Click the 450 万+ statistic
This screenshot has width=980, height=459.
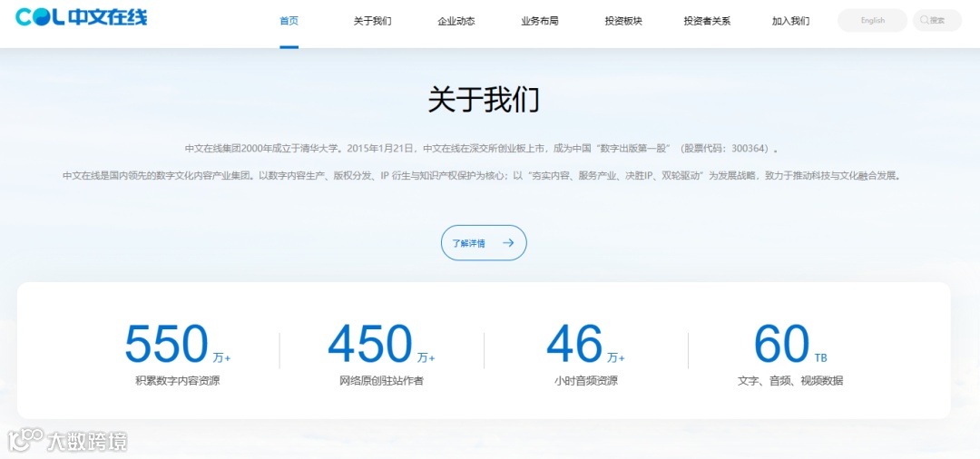click(381, 344)
